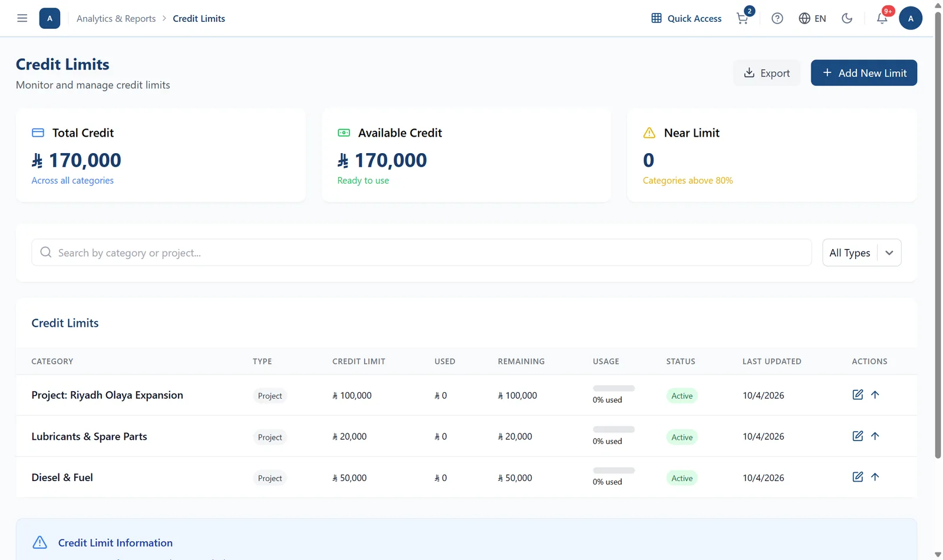Click Active status badge for Lubricants & Spare Parts
Image resolution: width=943 pixels, height=560 pixels.
682,437
